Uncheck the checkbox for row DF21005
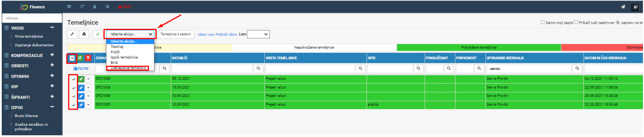The height and width of the screenshot is (137, 644). tap(74, 105)
